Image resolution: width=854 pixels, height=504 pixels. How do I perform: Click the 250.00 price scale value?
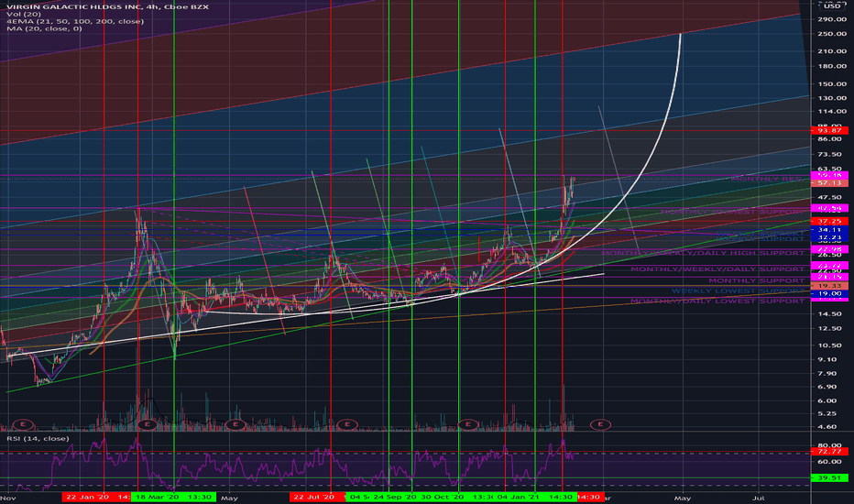click(x=832, y=34)
